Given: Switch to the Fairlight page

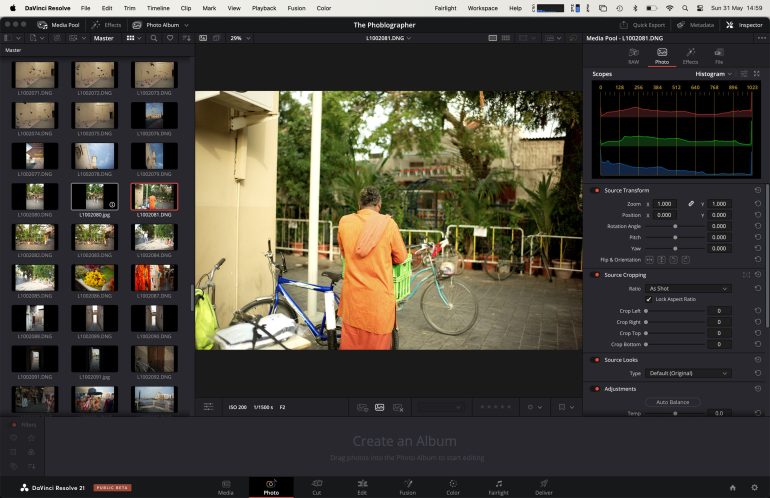Looking at the screenshot, I should pos(498,488).
